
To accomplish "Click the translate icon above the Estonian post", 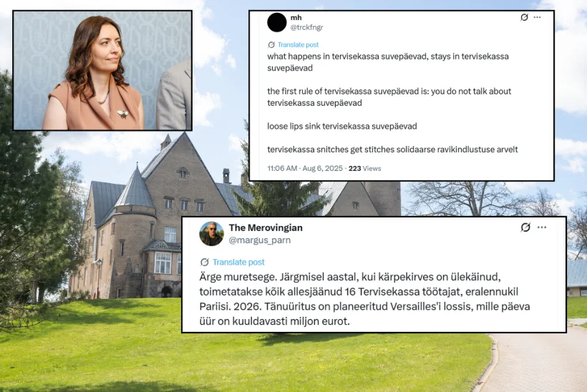I will [205, 262].
